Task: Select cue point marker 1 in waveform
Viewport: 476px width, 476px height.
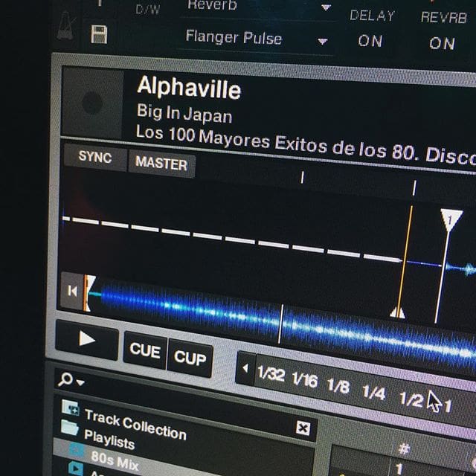Action: pyautogui.click(x=451, y=219)
